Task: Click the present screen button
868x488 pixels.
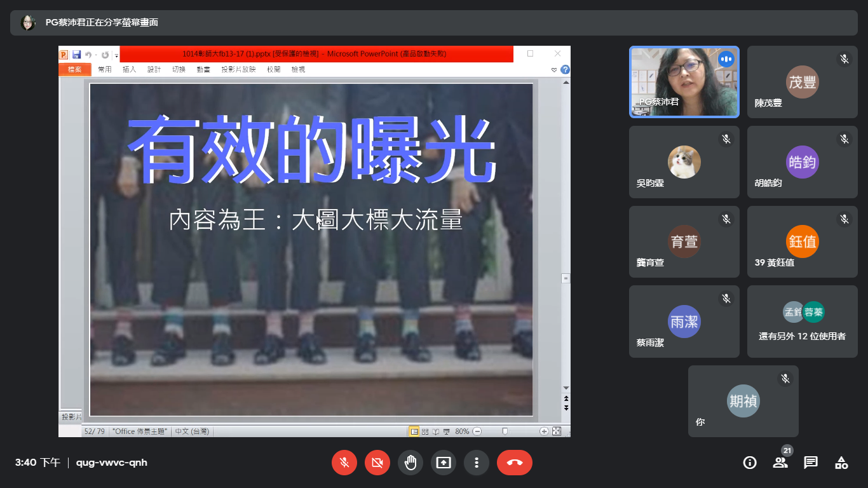Action: coord(444,463)
